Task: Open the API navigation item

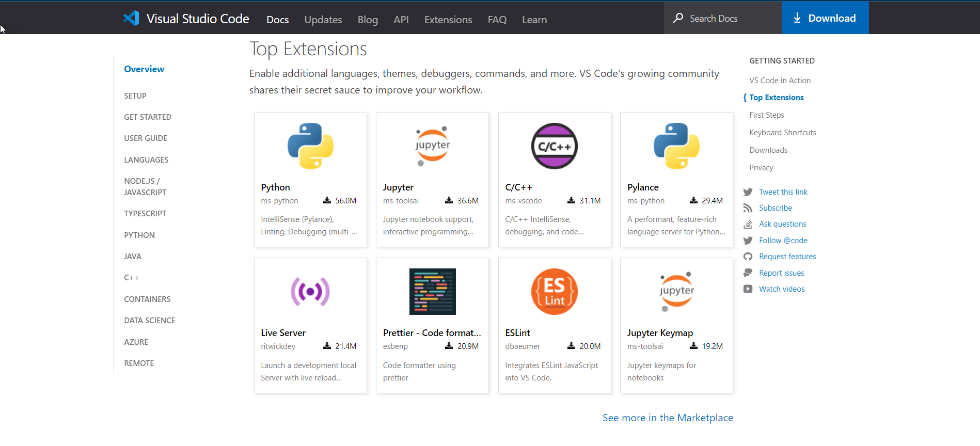Action: pos(401,20)
